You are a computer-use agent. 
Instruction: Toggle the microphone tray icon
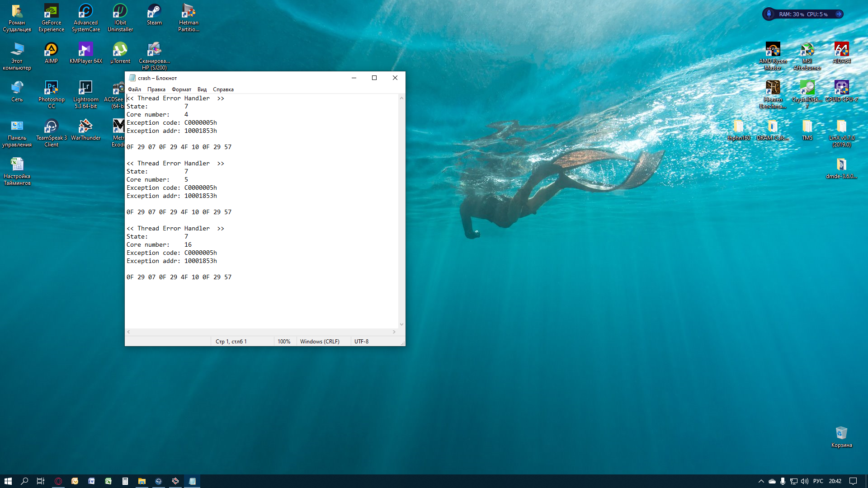tap(783, 481)
